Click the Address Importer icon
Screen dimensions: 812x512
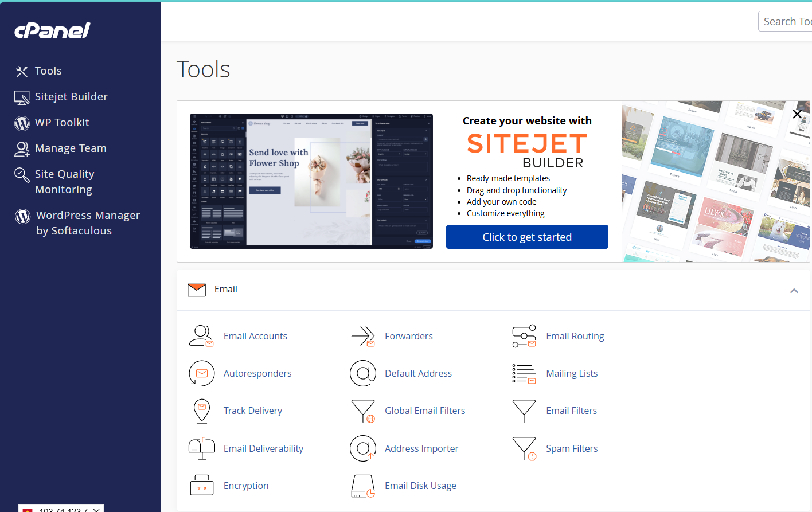click(x=363, y=448)
